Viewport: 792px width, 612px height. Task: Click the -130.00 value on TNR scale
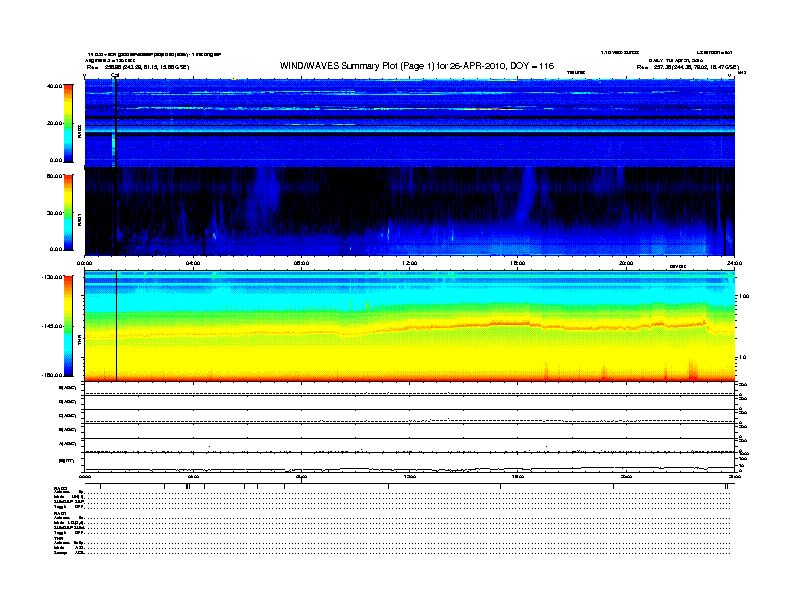(53, 277)
